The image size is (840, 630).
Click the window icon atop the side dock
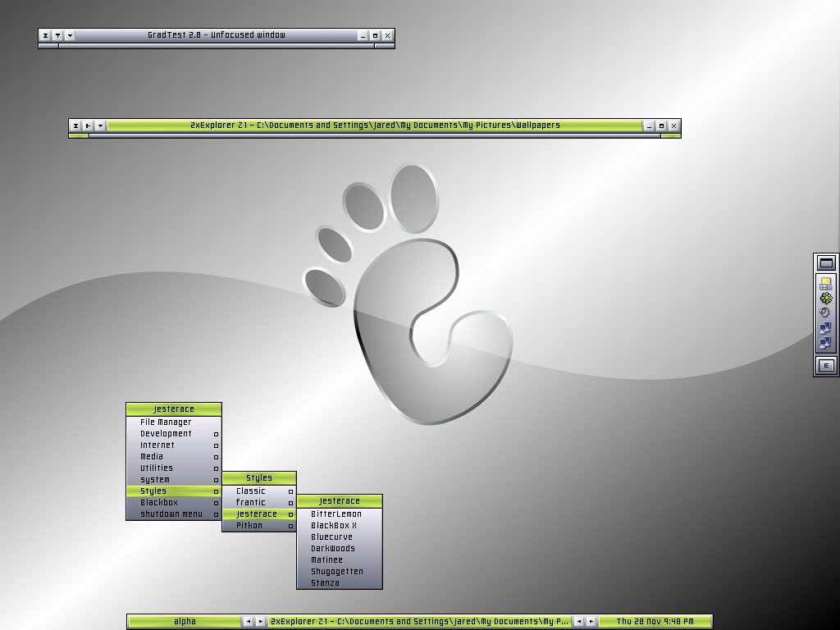click(826, 263)
